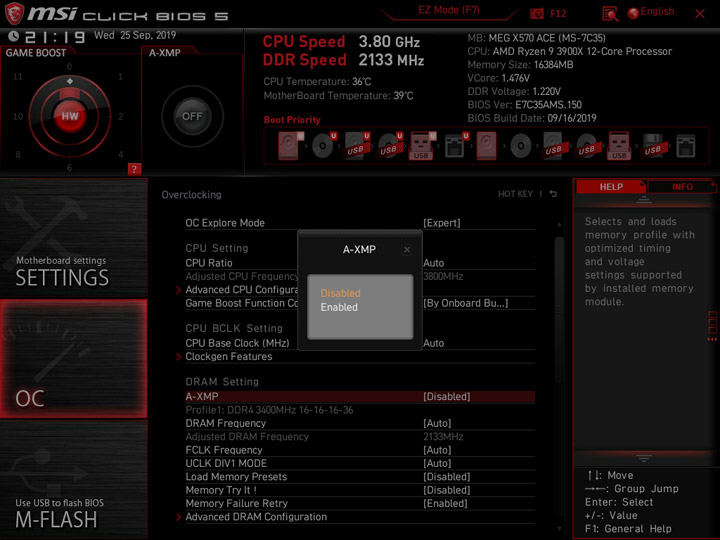Screen dimensions: 720x540
Task: Click the help panel bottom grip handle
Action: coord(644,458)
